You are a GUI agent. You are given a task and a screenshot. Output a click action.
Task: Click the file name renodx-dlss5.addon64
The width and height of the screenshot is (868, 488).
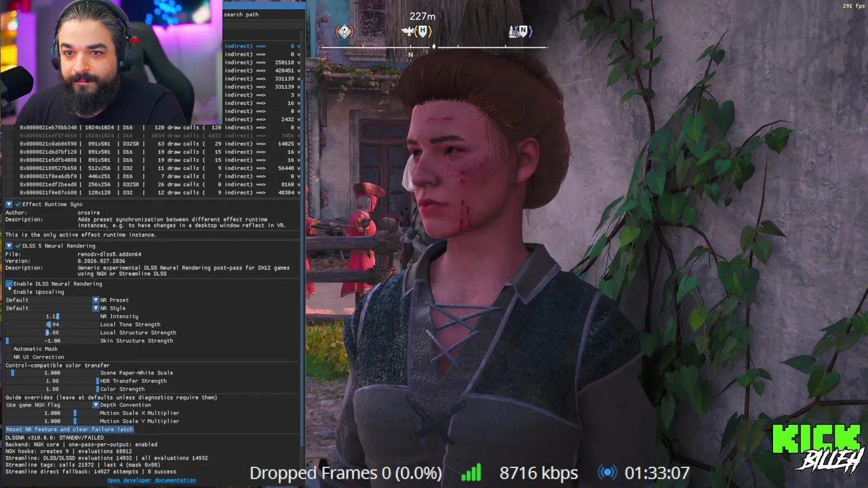tap(110, 254)
